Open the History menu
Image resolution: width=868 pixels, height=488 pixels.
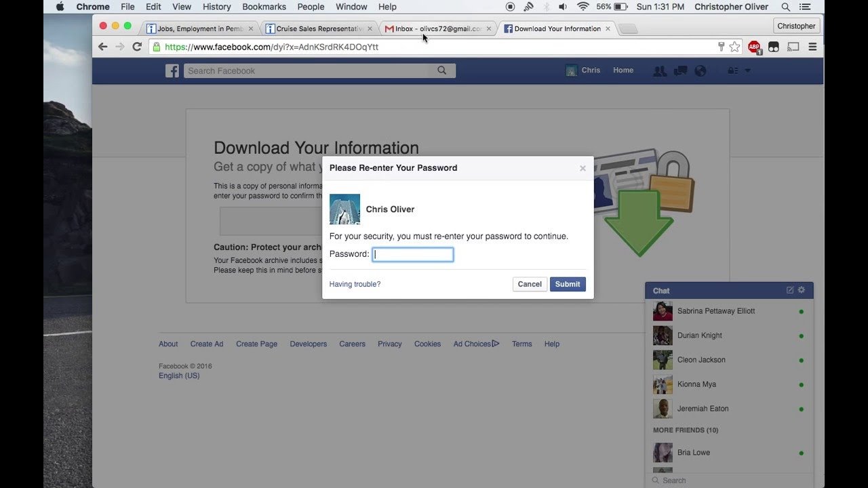tap(217, 7)
